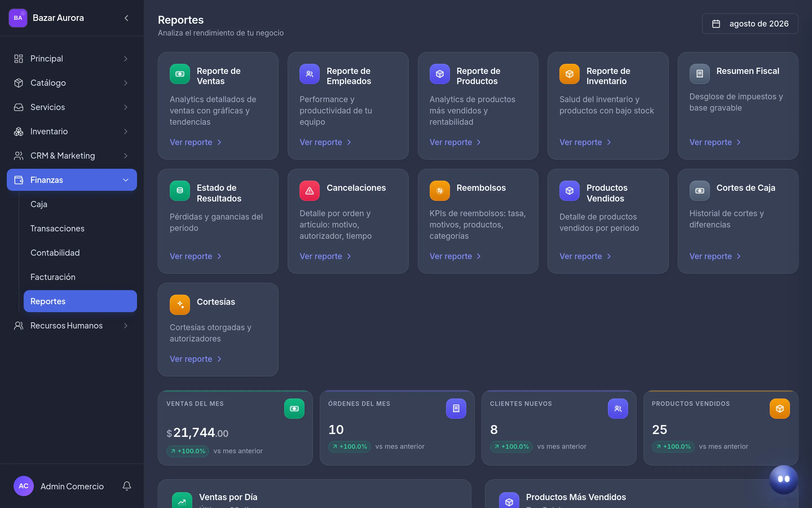Select the Reportes submenu item
The width and height of the screenshot is (812, 508).
[x=80, y=301]
